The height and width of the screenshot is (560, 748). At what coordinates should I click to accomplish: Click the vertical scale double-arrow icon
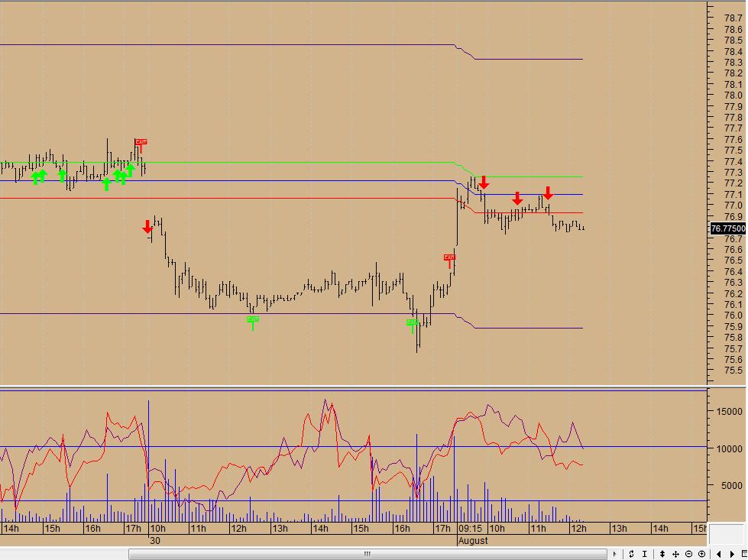662,554
